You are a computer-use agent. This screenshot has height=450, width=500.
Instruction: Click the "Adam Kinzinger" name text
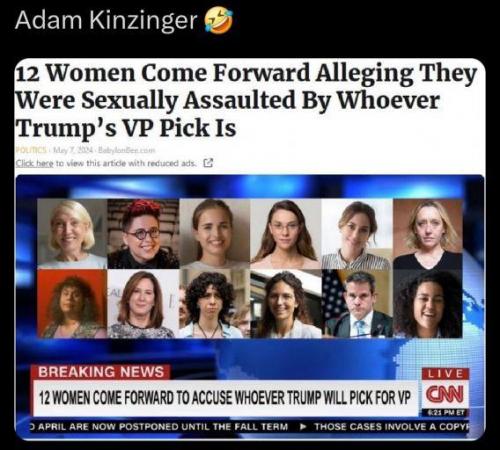pyautogui.click(x=106, y=20)
